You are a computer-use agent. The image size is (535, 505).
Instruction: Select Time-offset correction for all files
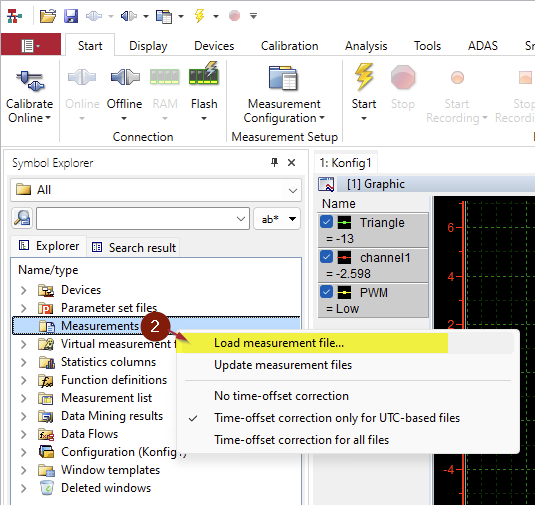pyautogui.click(x=348, y=439)
